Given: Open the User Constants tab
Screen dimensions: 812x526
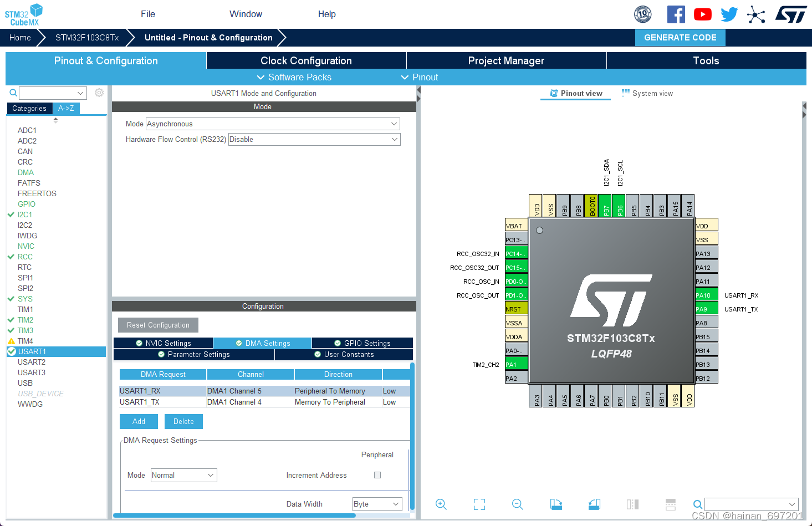Looking at the screenshot, I should (344, 354).
